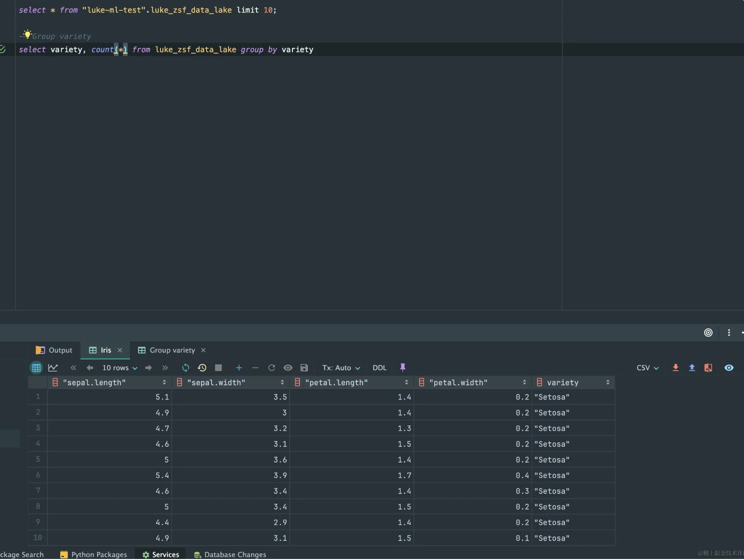Viewport: 744px width, 560px height.
Task: Click petal.width cell value 0.4
Action: pos(473,475)
